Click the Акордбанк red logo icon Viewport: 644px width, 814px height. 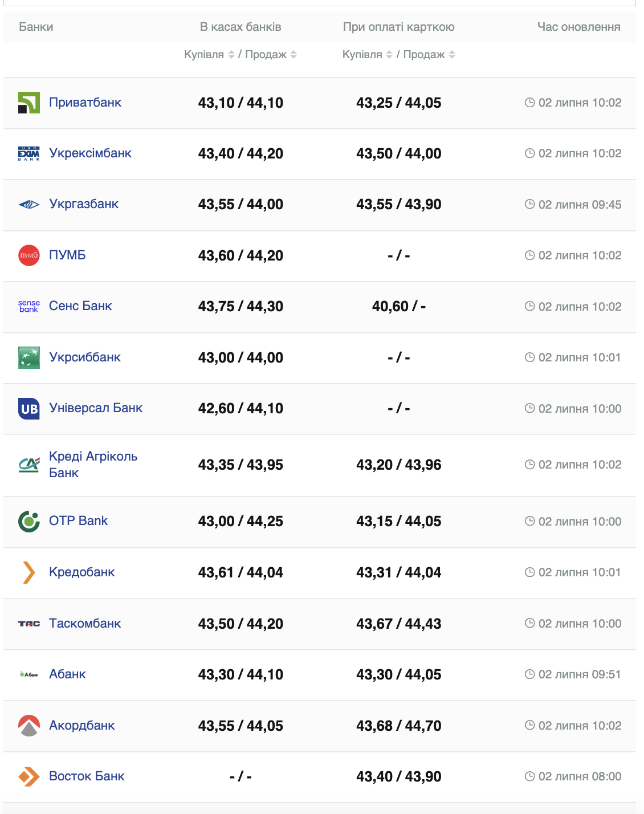coord(29,726)
